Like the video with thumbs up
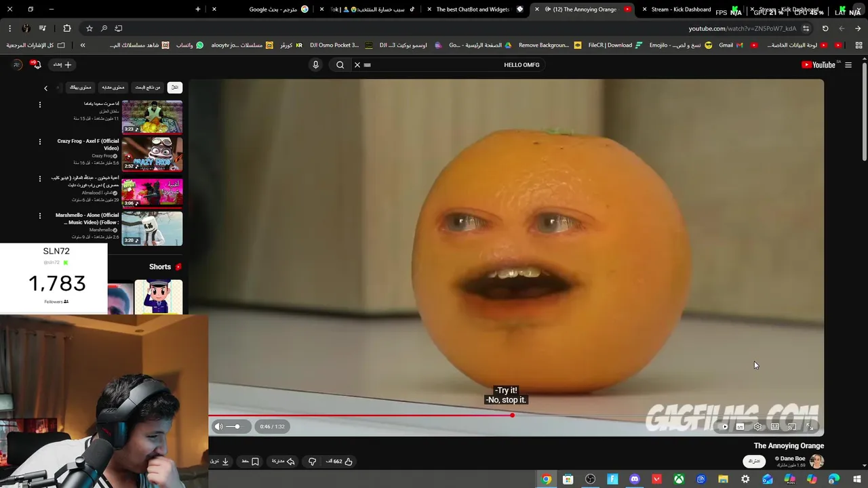The height and width of the screenshot is (488, 868). pos(339,462)
